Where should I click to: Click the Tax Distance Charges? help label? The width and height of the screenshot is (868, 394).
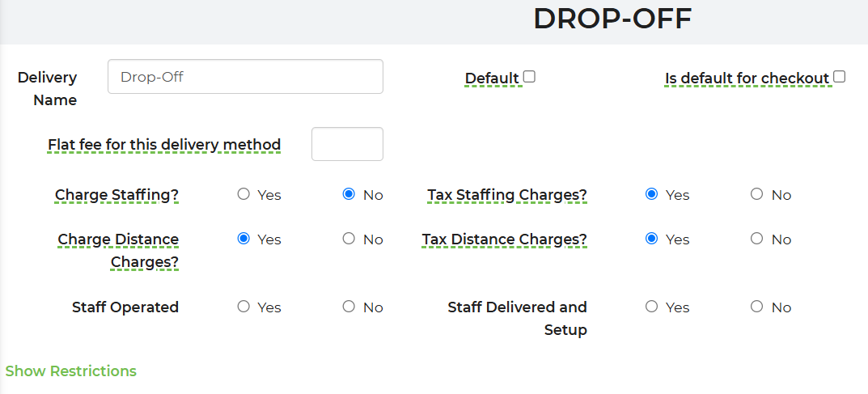pos(504,239)
